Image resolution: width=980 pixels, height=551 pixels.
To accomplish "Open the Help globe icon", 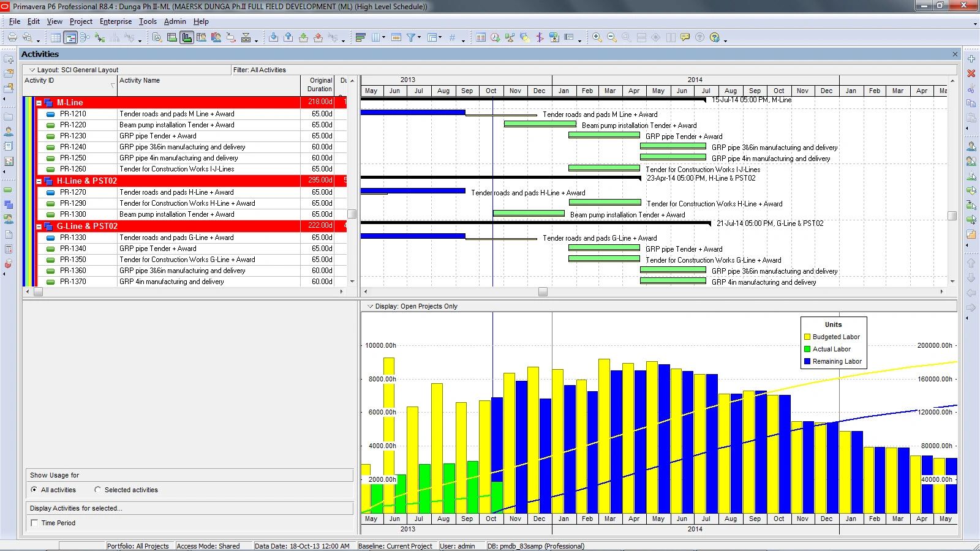I will (x=714, y=37).
